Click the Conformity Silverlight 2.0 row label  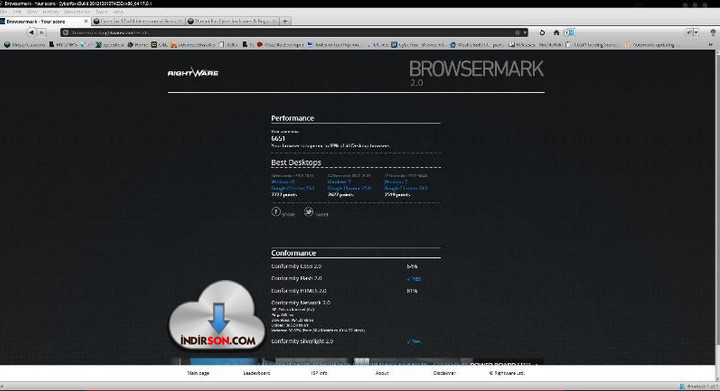(302, 341)
